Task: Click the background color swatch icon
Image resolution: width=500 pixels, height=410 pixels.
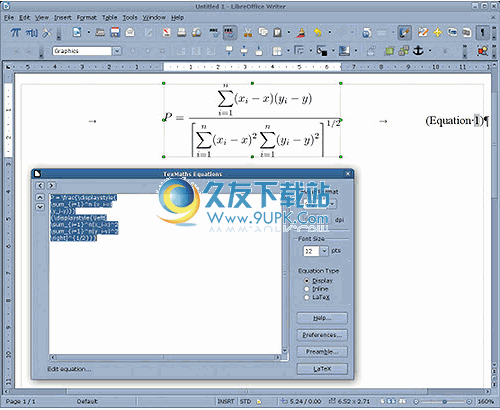Action: [344, 51]
